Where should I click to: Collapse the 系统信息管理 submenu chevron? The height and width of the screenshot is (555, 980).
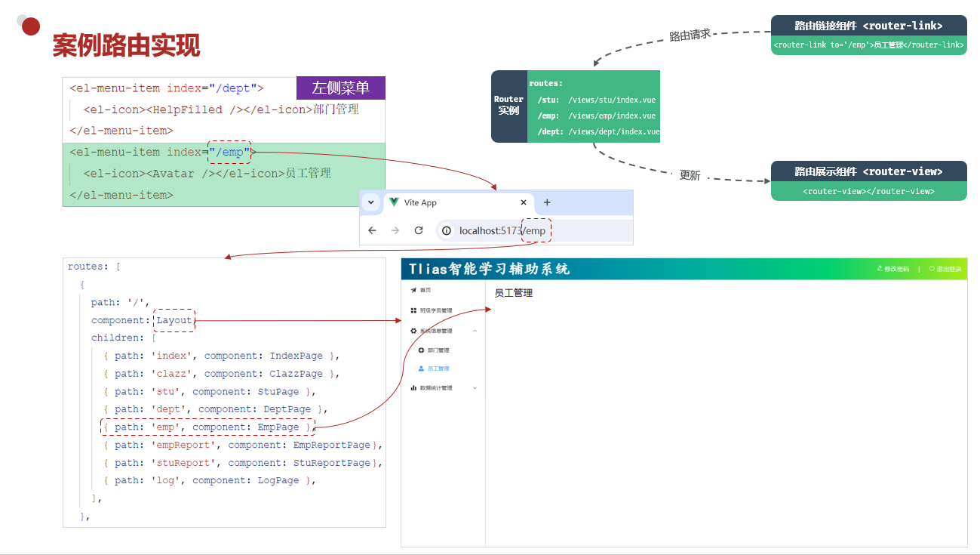tap(475, 330)
